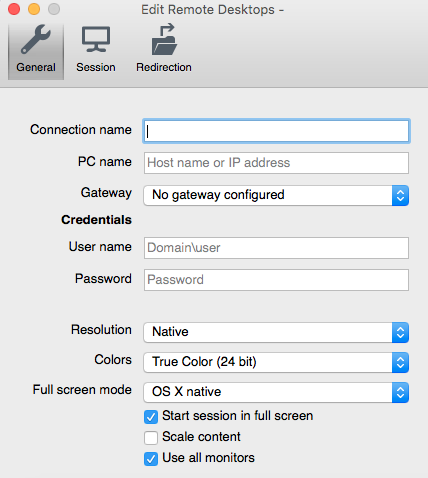Click the yellow minimize window button
This screenshot has height=478, width=428.
(x=34, y=9)
